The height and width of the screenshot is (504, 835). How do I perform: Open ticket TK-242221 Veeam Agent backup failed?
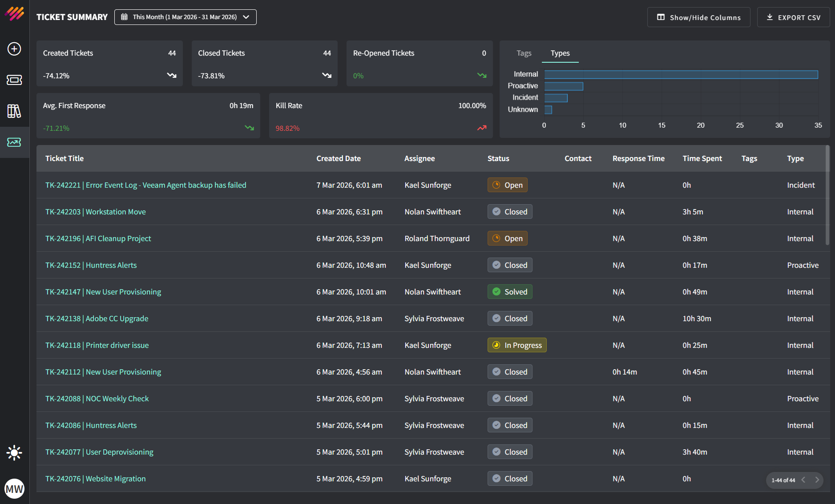tap(145, 185)
